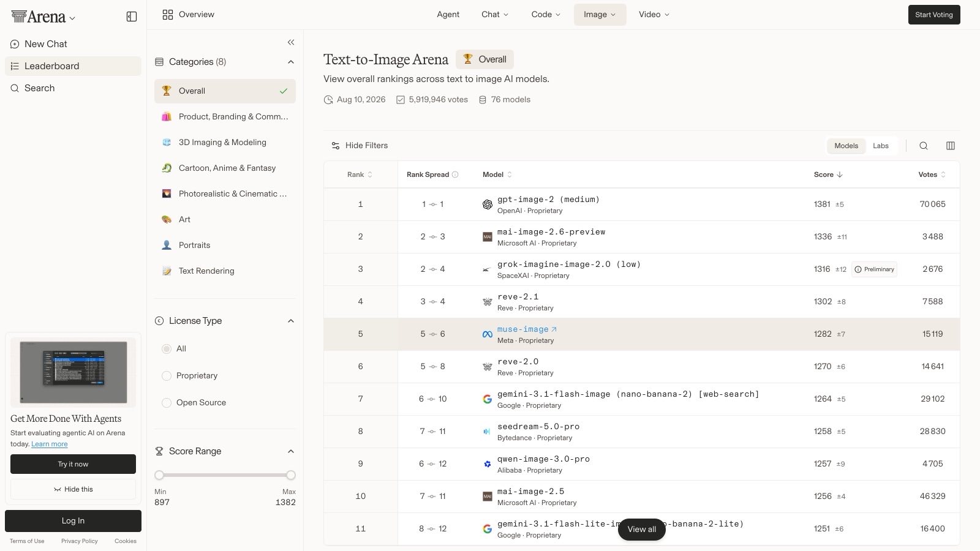Click the Reve logo beside reve-2.1
The width and height of the screenshot is (980, 551).
(488, 302)
